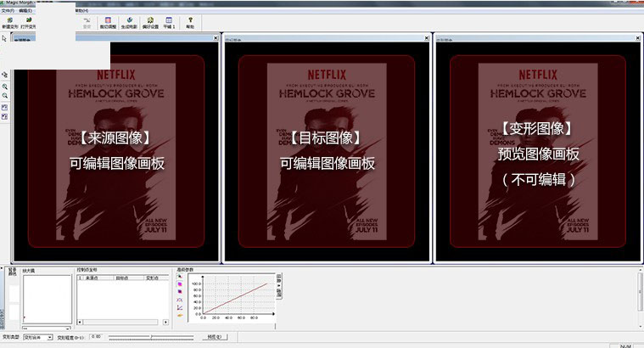This screenshot has height=348, width=644.
Task: Close the source image window
Action: tap(216, 38)
